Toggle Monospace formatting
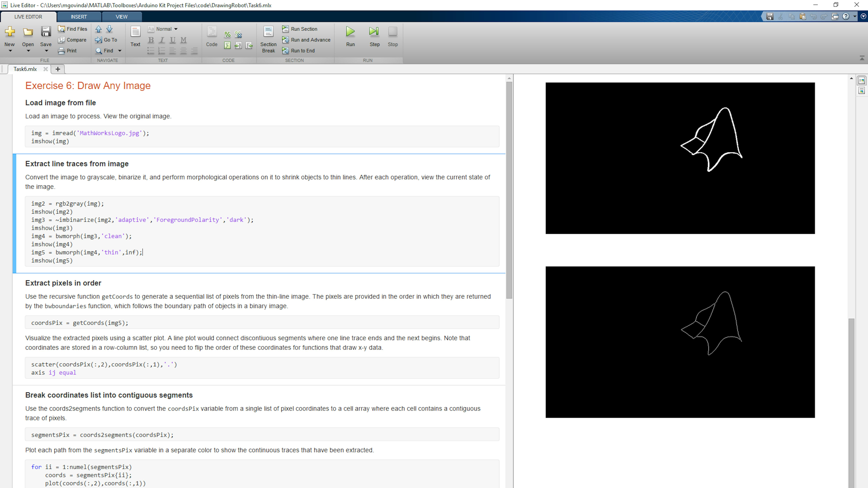 point(183,40)
